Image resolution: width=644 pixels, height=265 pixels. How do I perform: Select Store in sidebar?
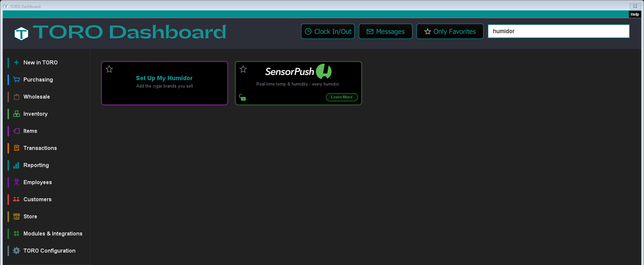tap(30, 216)
